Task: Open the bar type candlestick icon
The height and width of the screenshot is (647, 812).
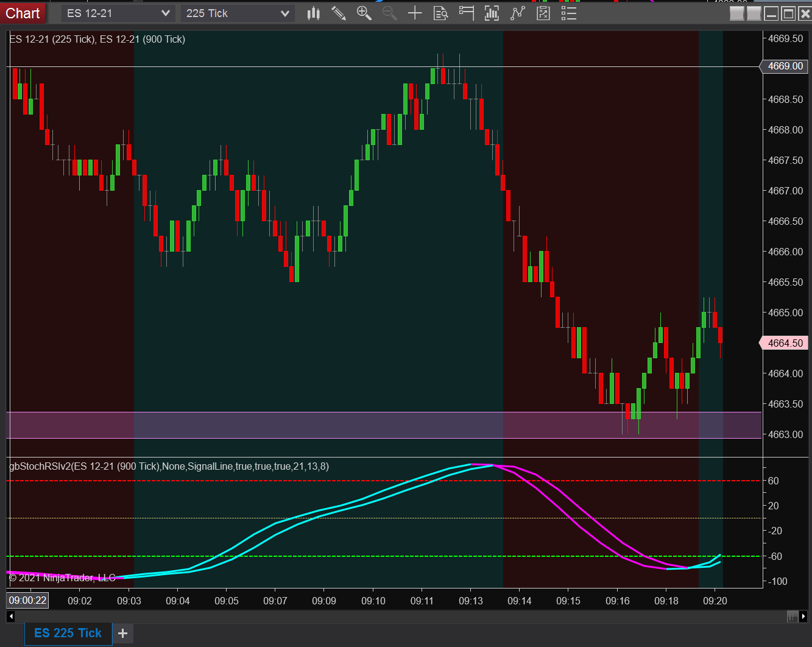Action: [314, 13]
